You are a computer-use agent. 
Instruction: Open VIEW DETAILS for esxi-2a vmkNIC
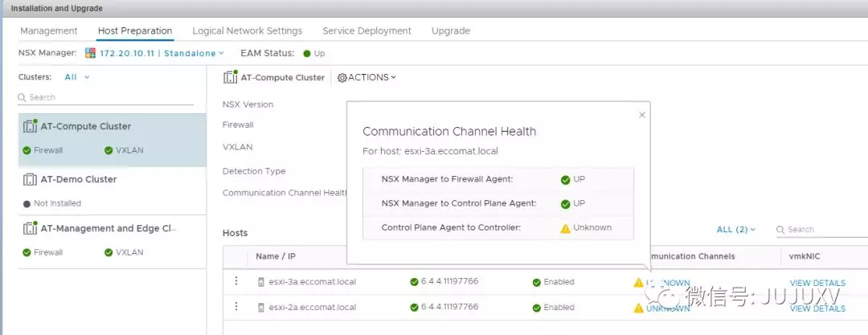click(x=817, y=308)
